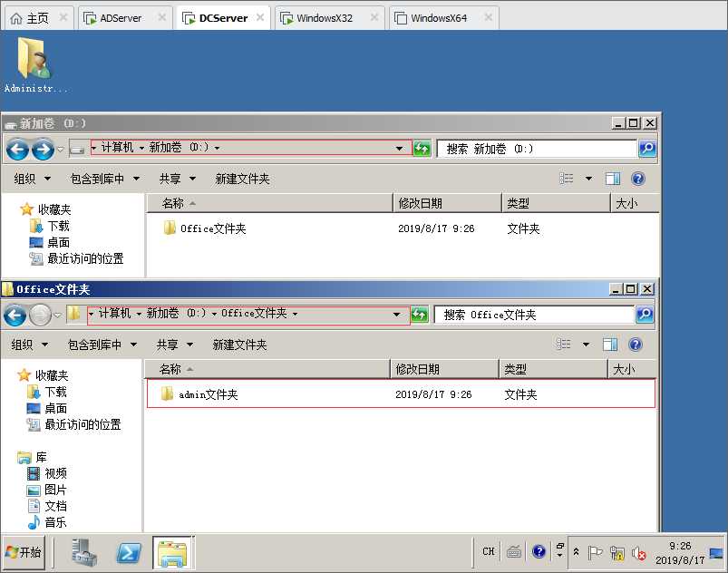The height and width of the screenshot is (573, 728).
Task: Open 包含到库中 menu in 新加卷 (D:) window
Action: tap(104, 179)
